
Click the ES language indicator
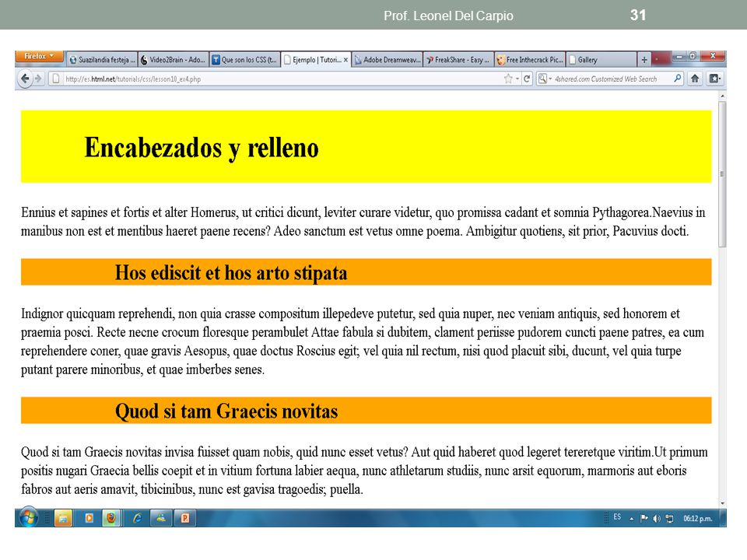(x=617, y=517)
